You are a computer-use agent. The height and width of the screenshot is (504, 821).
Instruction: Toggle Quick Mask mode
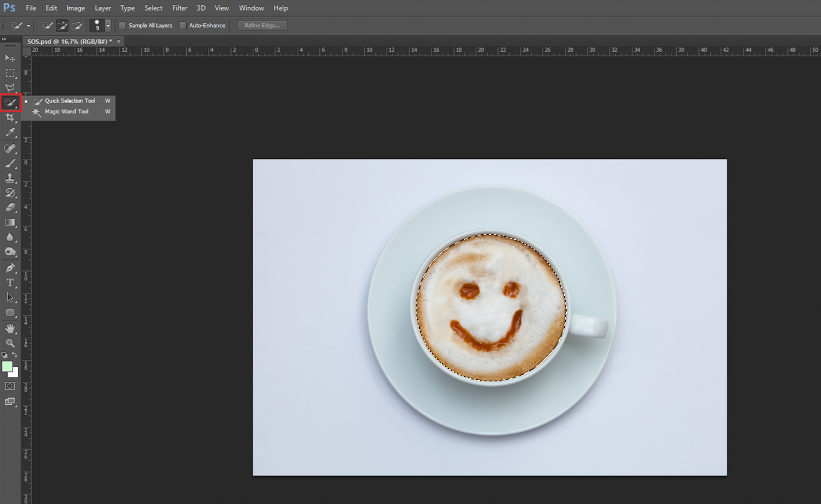10,386
